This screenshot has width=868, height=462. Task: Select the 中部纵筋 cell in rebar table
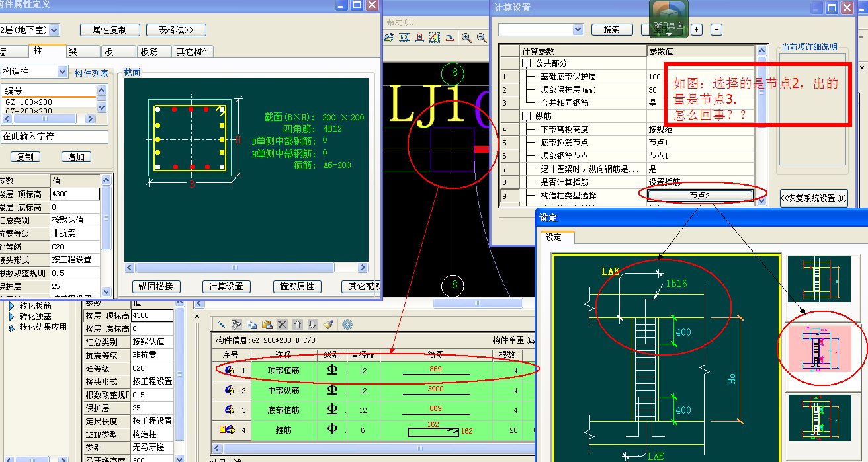284,391
